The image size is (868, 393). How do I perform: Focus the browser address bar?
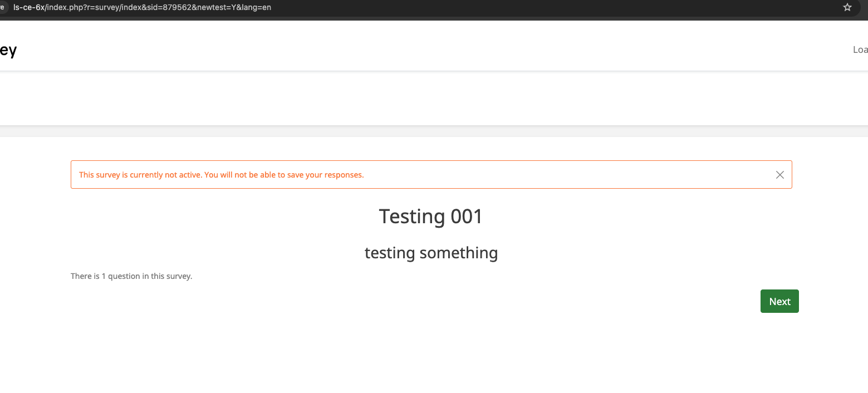tap(390, 8)
